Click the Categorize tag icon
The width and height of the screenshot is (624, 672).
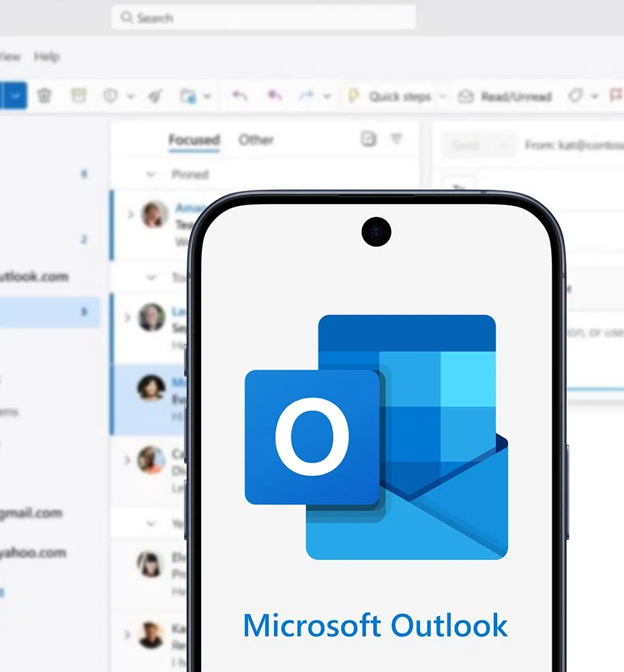pos(576,96)
